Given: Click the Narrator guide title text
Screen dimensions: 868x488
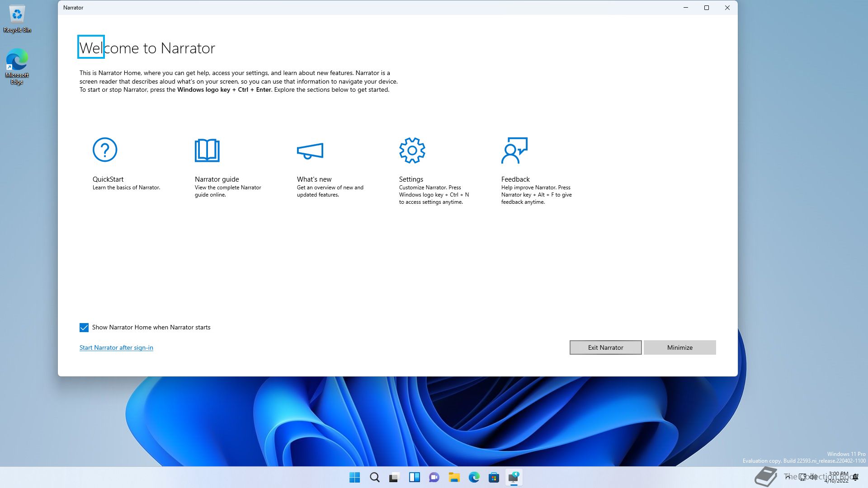Looking at the screenshot, I should pyautogui.click(x=217, y=179).
